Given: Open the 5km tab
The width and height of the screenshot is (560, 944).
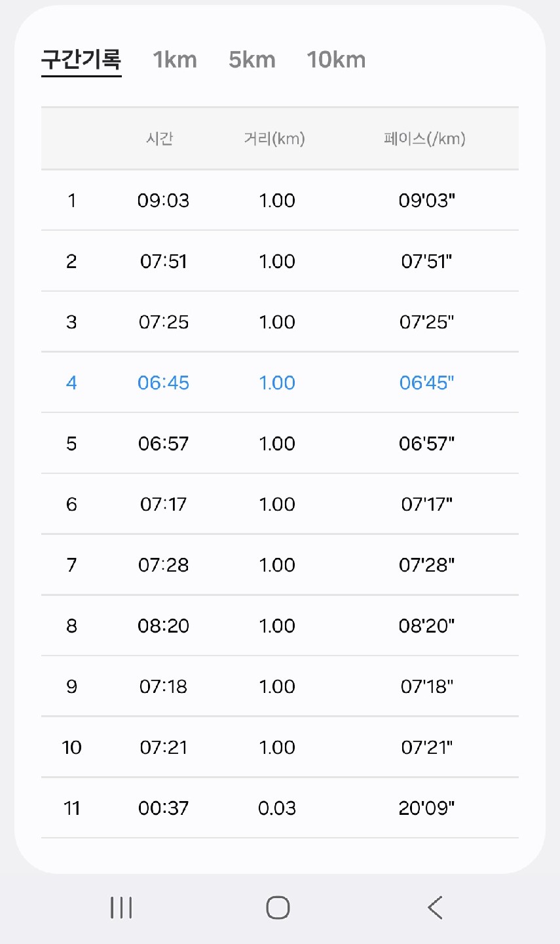Looking at the screenshot, I should (x=252, y=60).
